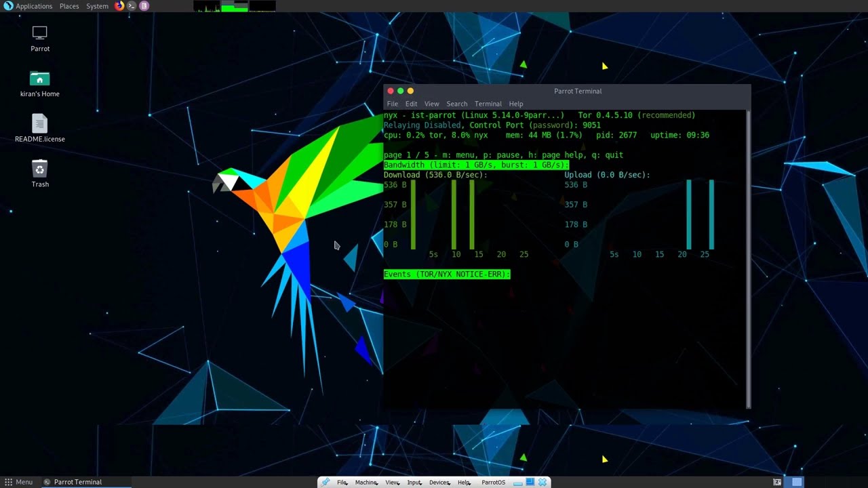868x488 pixels.
Task: Click the terminal window vertical scrollbar
Action: point(748,259)
